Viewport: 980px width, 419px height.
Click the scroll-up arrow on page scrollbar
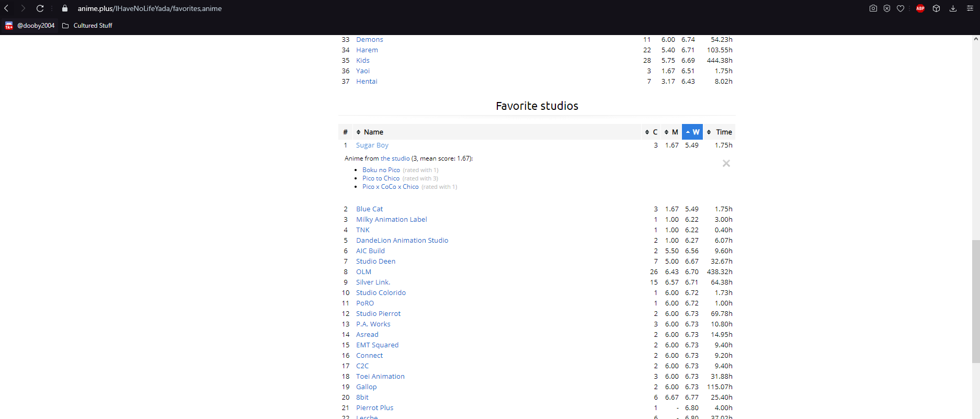click(x=976, y=39)
